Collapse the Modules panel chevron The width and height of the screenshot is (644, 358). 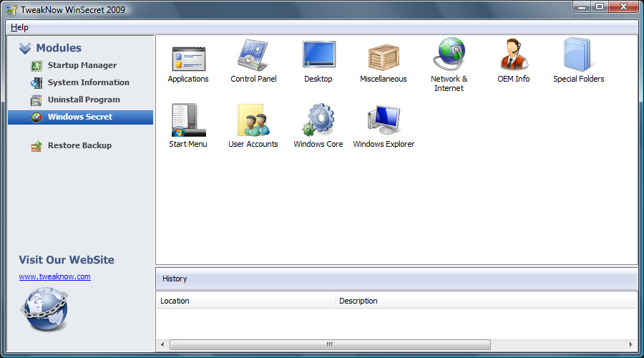coord(25,49)
